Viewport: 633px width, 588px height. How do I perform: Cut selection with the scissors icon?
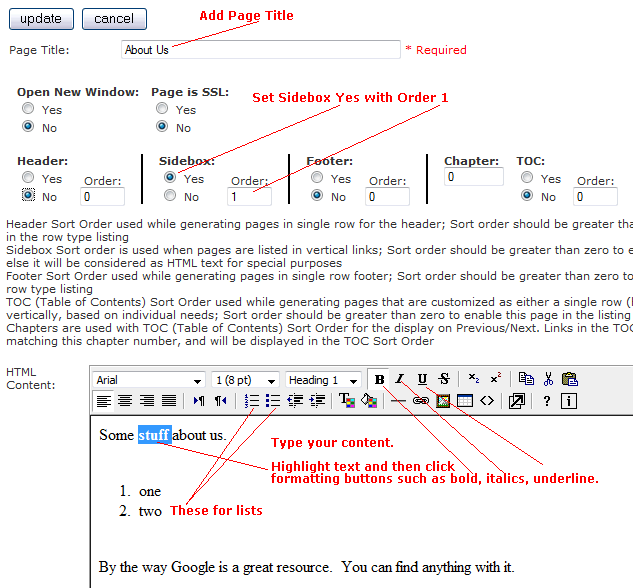pyautogui.click(x=548, y=379)
